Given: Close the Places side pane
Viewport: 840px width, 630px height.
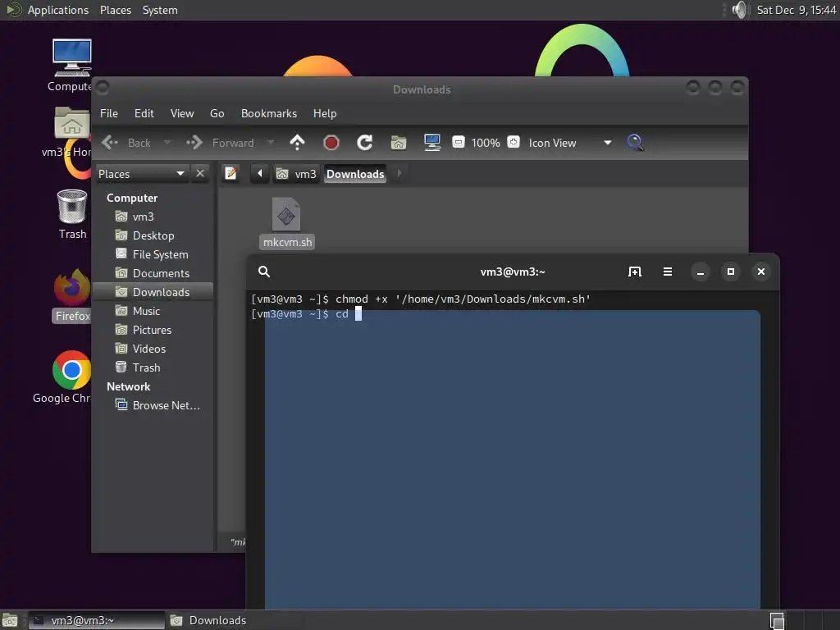Looking at the screenshot, I should pos(200,174).
